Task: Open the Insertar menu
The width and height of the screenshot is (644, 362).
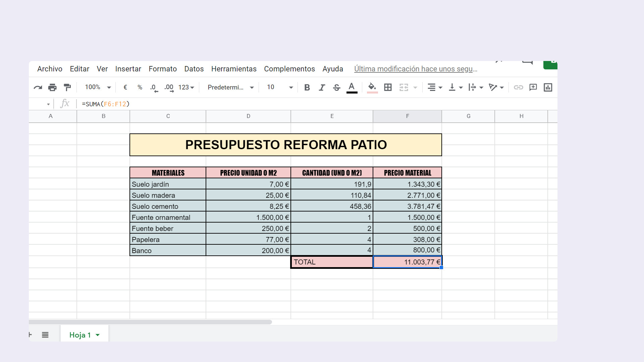Action: click(x=128, y=69)
